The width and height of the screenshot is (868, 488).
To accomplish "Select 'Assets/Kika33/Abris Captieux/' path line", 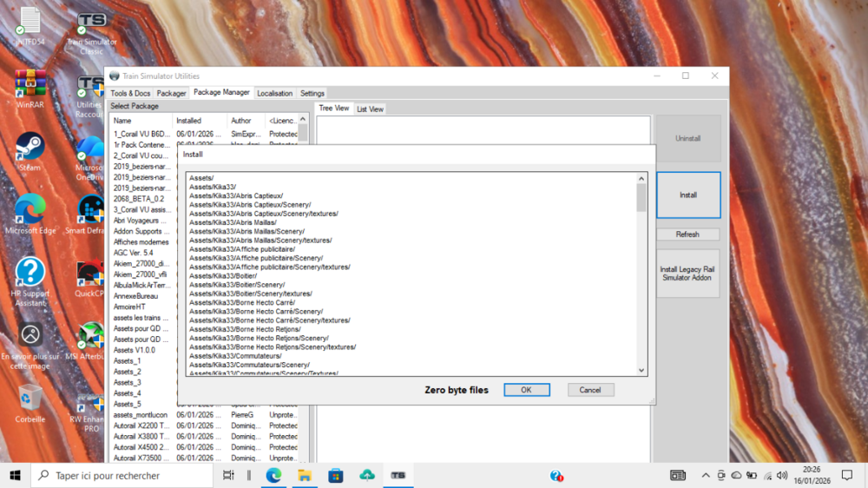I will [x=236, y=195].
